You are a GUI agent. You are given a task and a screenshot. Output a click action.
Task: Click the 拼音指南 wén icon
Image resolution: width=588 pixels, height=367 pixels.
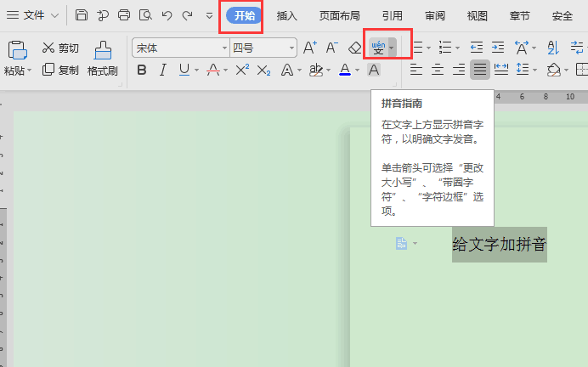(378, 48)
